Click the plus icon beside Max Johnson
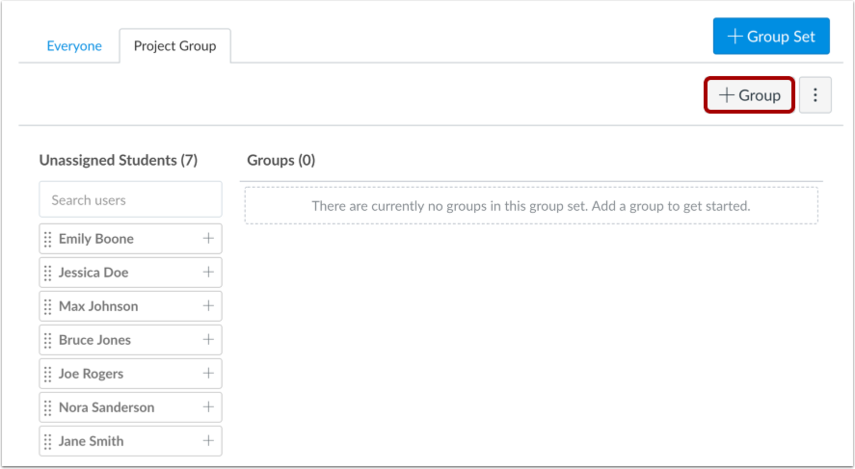 (x=208, y=306)
